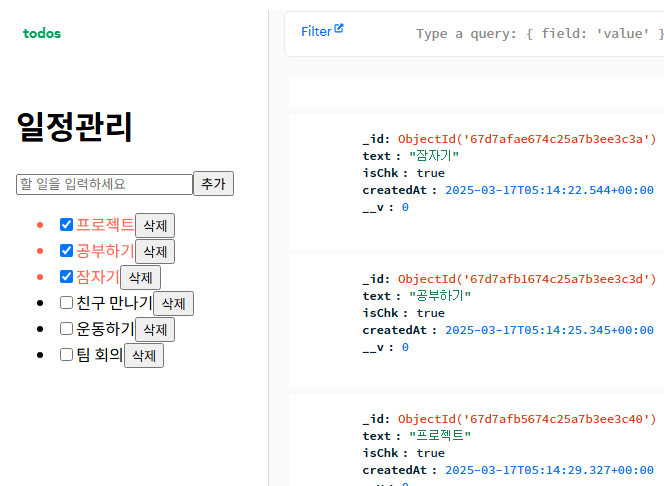Select ObjectId ending 3c3a value
This screenshot has width=664, height=486.
click(x=527, y=139)
